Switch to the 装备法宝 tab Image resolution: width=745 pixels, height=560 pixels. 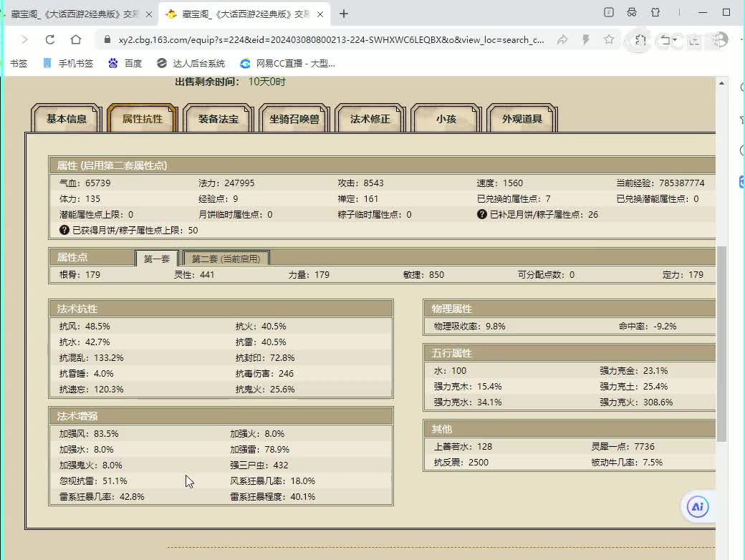[x=218, y=119]
